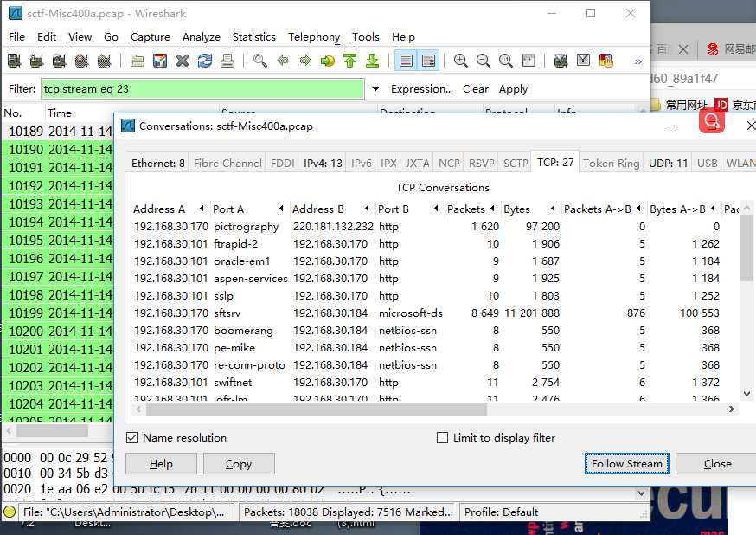Image resolution: width=756 pixels, height=535 pixels.
Task: Jump to last packet icon
Action: [372, 61]
